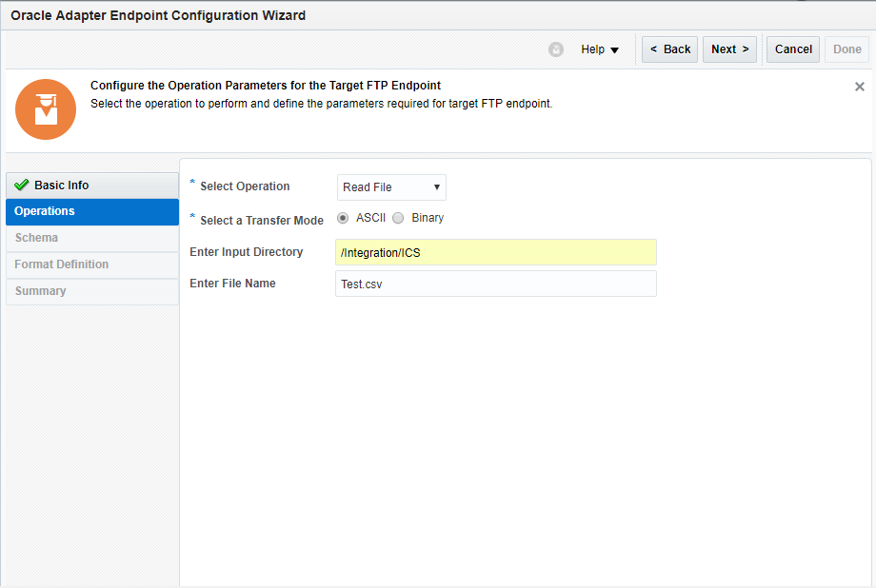This screenshot has height=588, width=876.
Task: Click the bold Configure Operation Parameters heading
Action: [x=265, y=86]
